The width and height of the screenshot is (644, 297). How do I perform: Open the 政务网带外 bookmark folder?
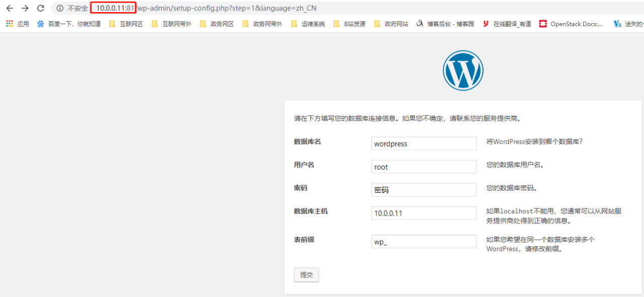point(263,24)
